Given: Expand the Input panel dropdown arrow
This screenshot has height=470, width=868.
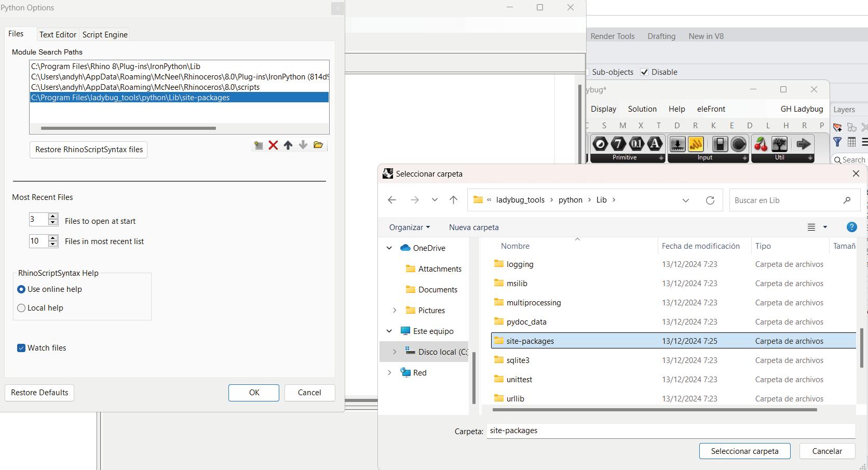Looking at the screenshot, I should [744, 158].
